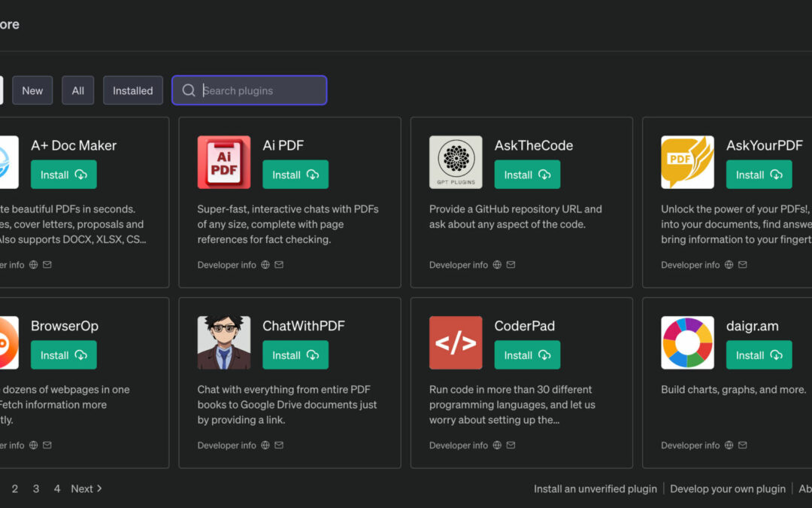Open Developer info for AskTheCode
The image size is (812, 508).
coord(459,264)
